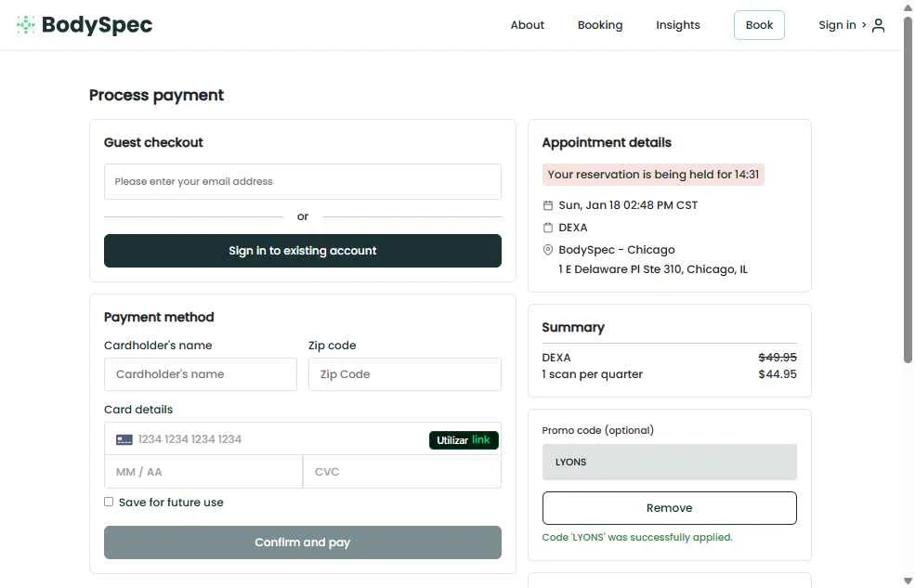Click Sign in to existing account button
This screenshot has width=915, height=588.
302,251
